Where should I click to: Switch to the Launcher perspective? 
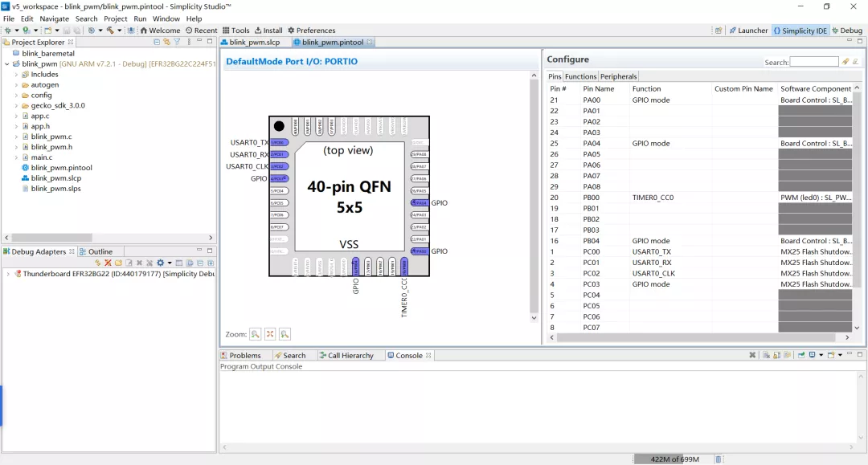click(x=748, y=31)
